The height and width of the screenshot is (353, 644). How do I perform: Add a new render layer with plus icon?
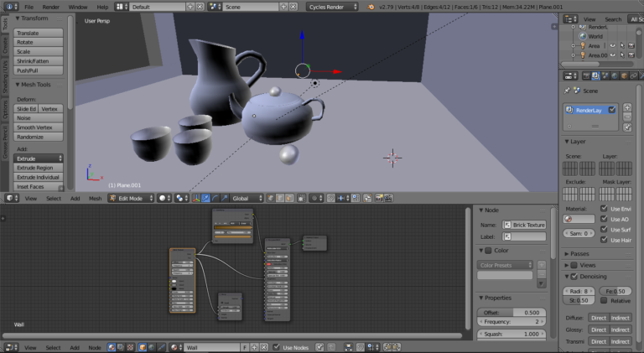pyautogui.click(x=626, y=108)
